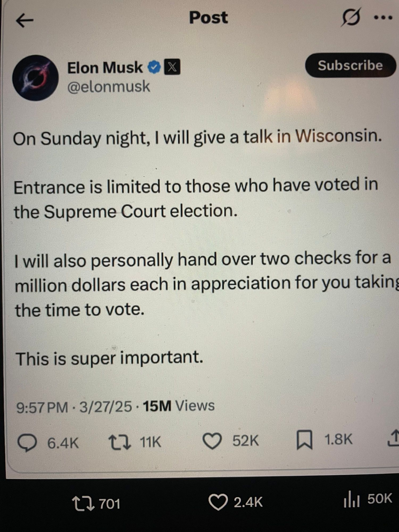Repost the outer post showing 701
This screenshot has height=532, width=399.
coord(84,504)
